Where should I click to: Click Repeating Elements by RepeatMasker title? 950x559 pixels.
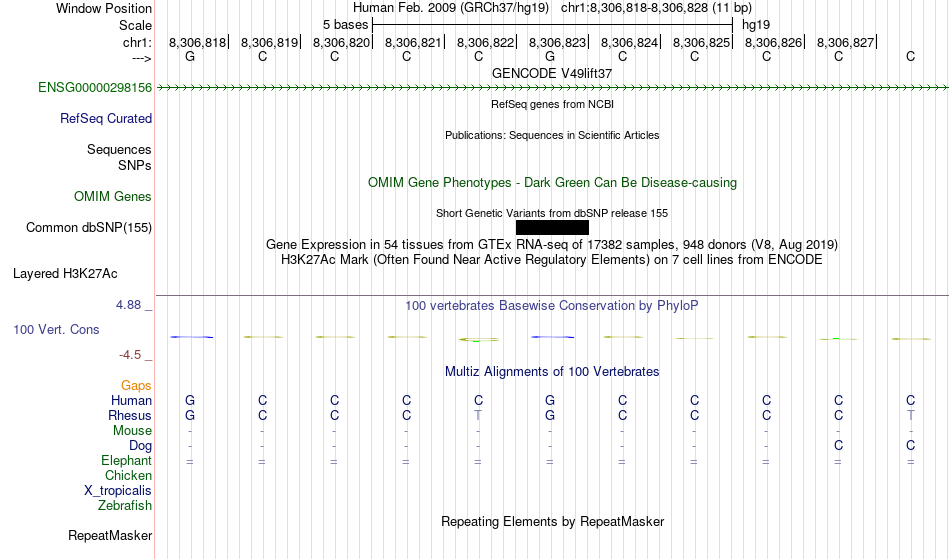pyautogui.click(x=552, y=522)
